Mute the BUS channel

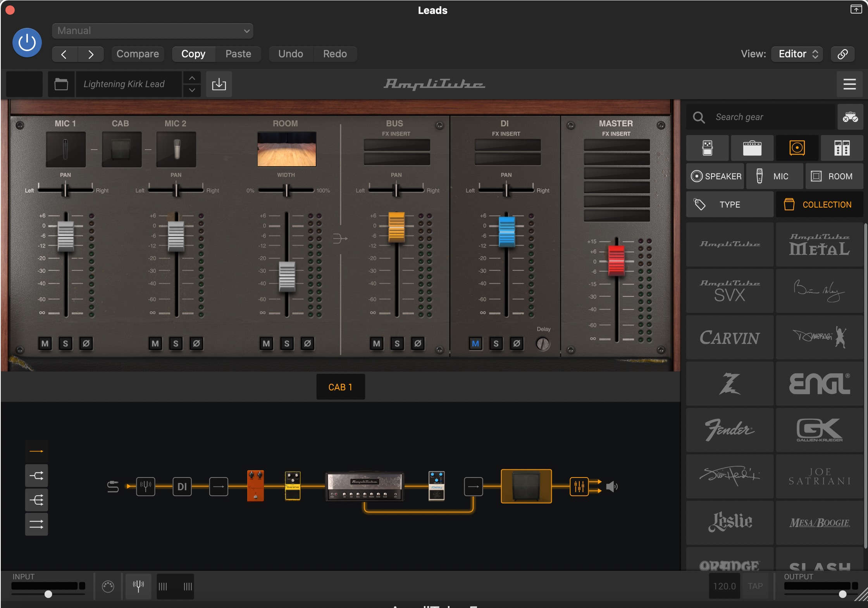point(377,344)
